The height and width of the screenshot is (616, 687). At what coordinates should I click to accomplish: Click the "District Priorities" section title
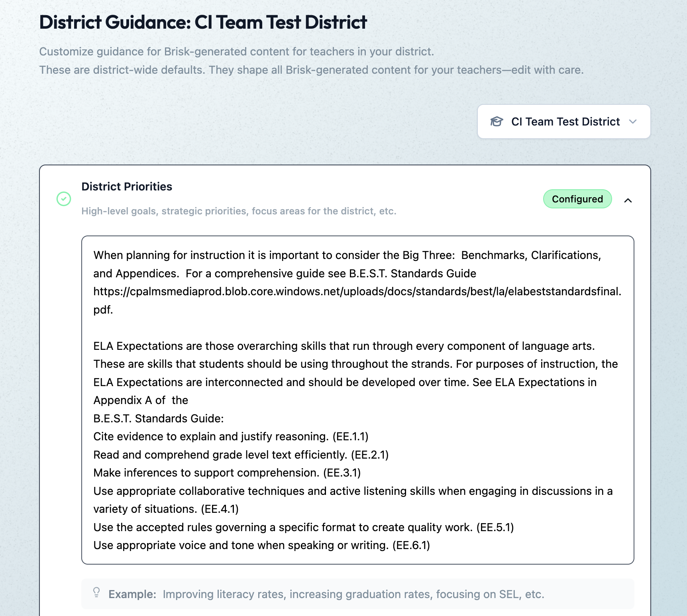click(x=127, y=186)
